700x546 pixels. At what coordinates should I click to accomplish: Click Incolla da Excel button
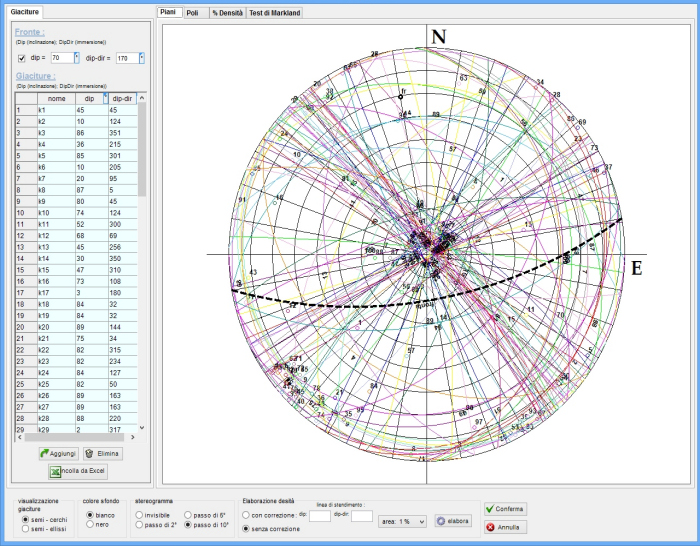78,471
